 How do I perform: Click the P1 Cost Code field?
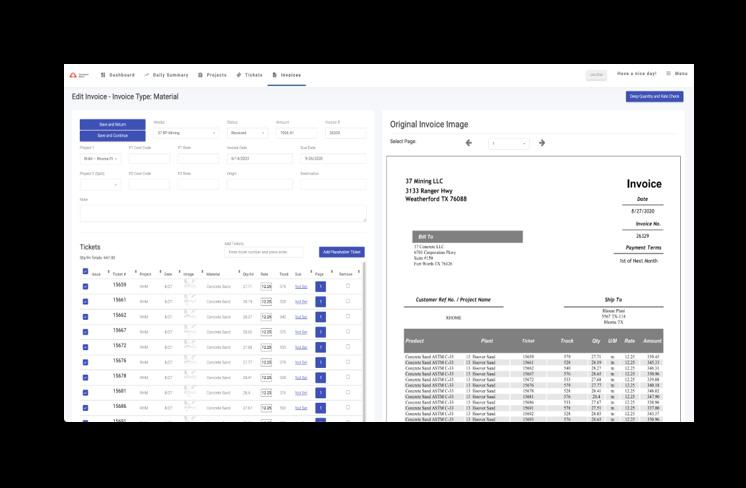point(149,158)
